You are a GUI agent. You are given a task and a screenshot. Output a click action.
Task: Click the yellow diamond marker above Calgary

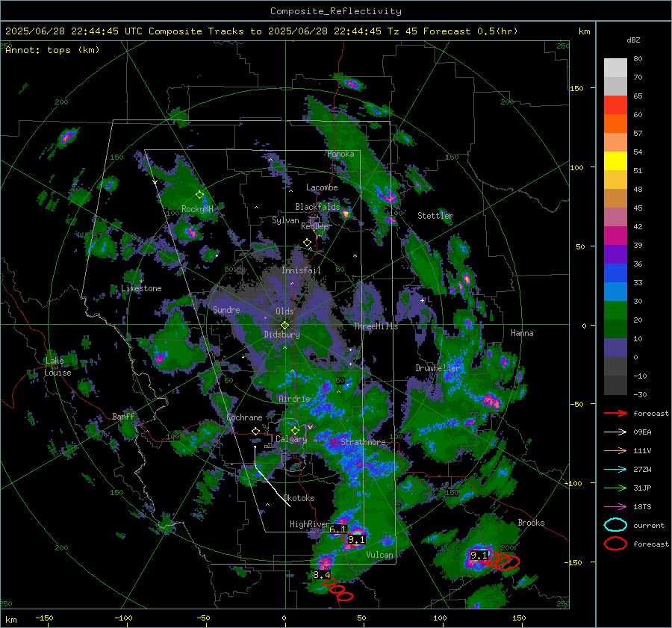click(x=295, y=430)
